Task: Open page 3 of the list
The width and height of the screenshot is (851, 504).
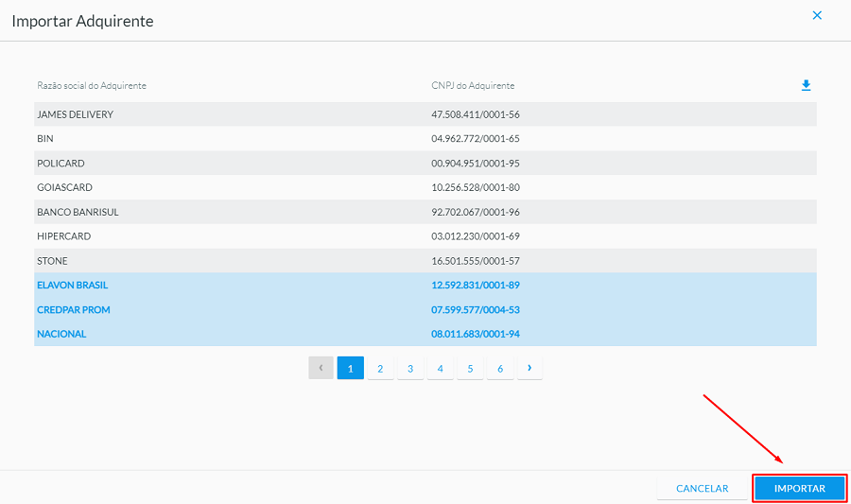Action: pyautogui.click(x=410, y=368)
